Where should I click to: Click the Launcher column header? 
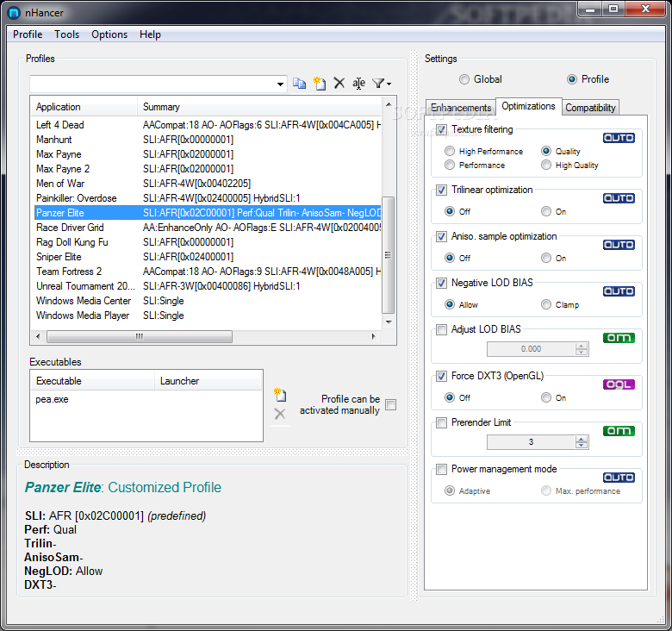click(x=208, y=381)
